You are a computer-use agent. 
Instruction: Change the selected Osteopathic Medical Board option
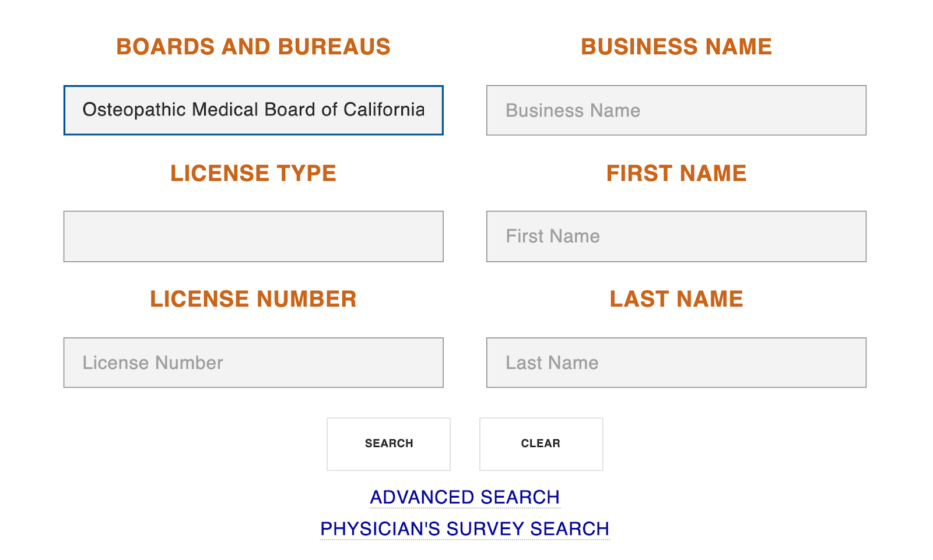coord(253,110)
